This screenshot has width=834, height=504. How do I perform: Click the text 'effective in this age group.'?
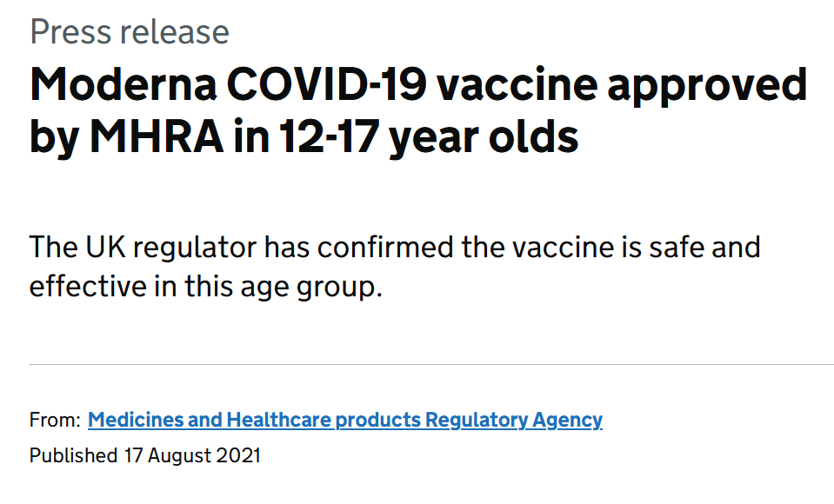coord(206,287)
